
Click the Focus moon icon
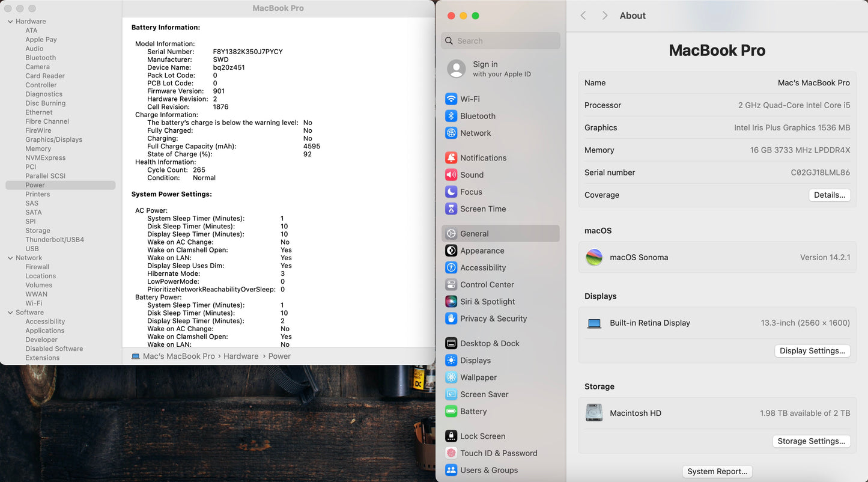tap(451, 192)
